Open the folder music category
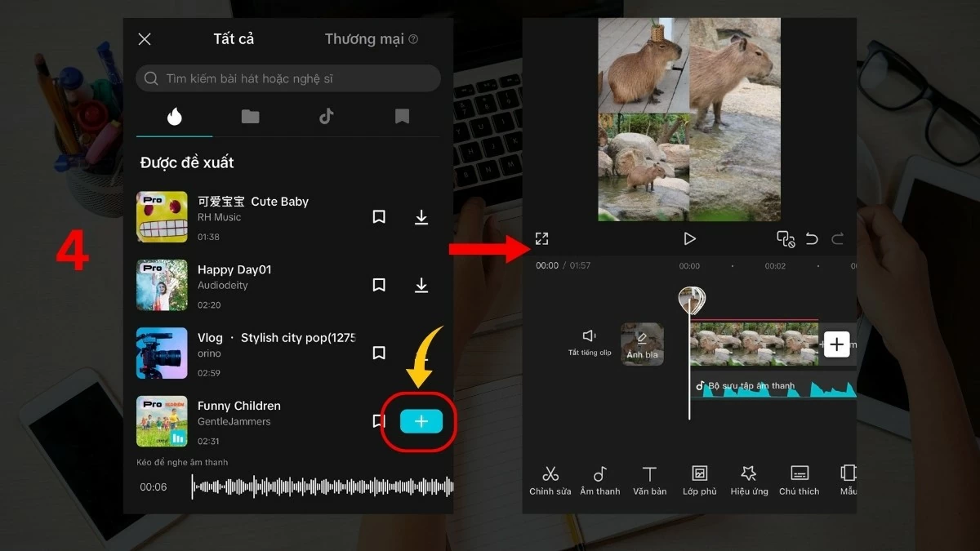The height and width of the screenshot is (551, 980). click(251, 117)
